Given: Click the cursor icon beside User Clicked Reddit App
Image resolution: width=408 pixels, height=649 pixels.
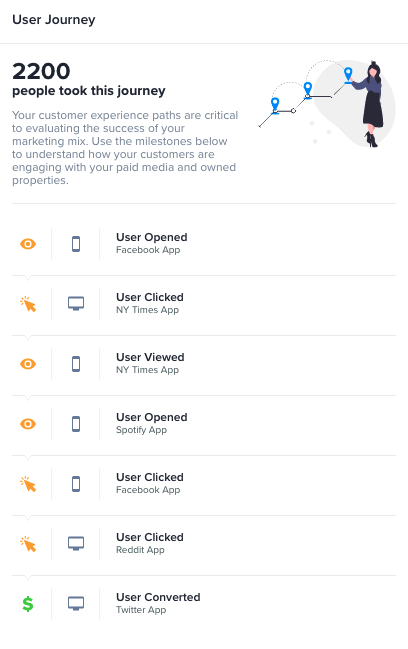Looking at the screenshot, I should [28, 544].
